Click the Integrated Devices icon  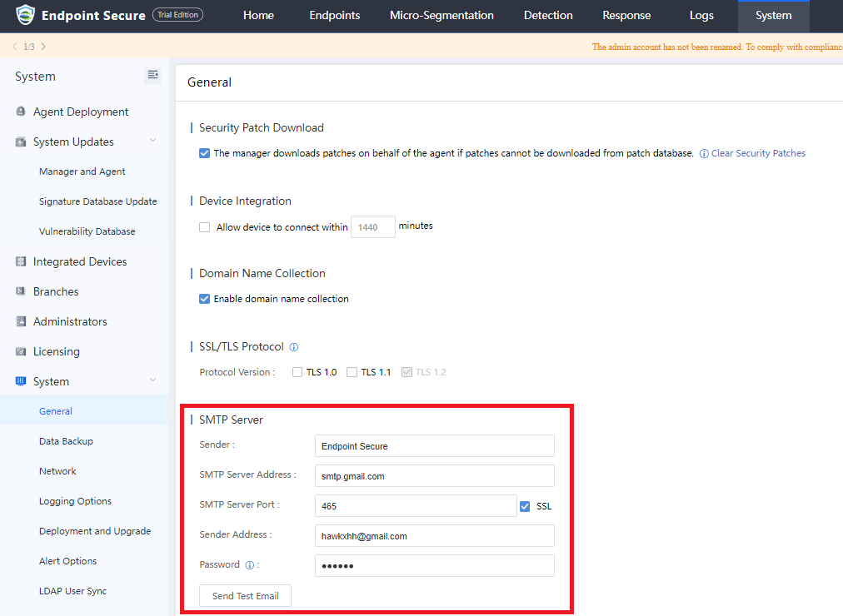point(21,261)
